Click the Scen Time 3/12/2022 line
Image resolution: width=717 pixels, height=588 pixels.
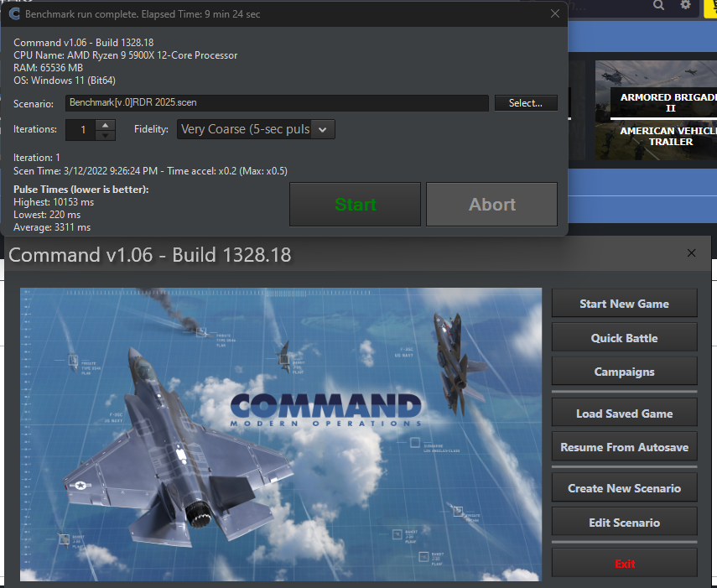[150, 171]
